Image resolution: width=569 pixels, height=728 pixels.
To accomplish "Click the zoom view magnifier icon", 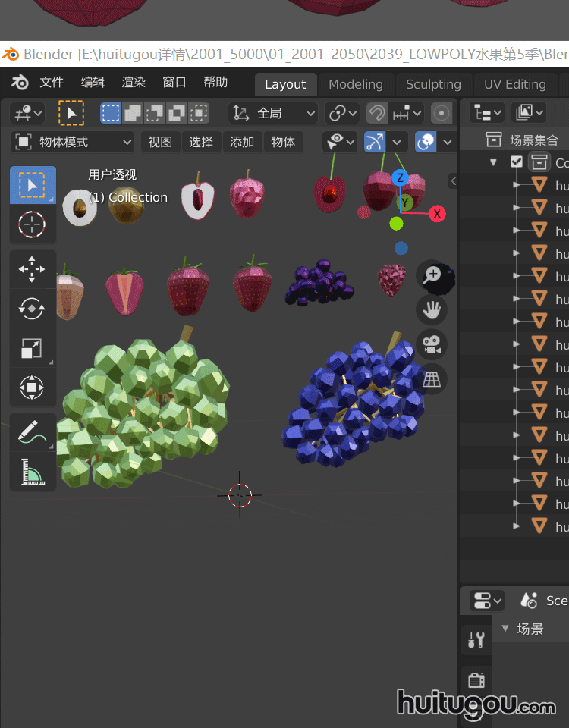I will click(x=432, y=275).
